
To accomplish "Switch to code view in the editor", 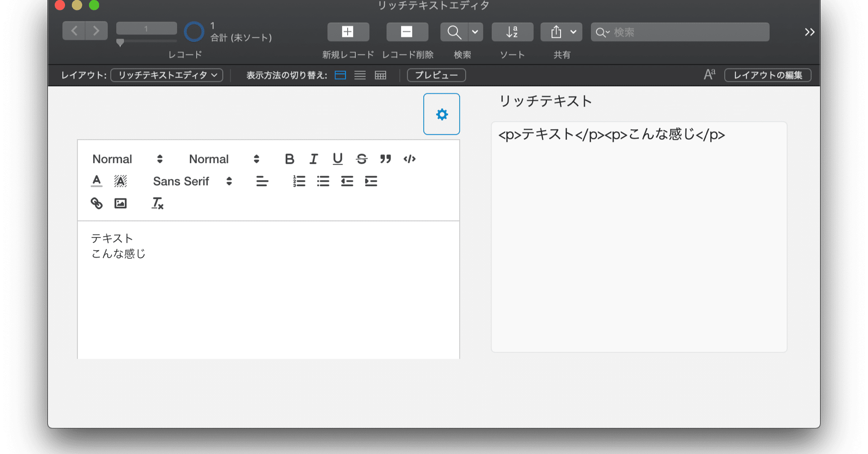I will [410, 159].
